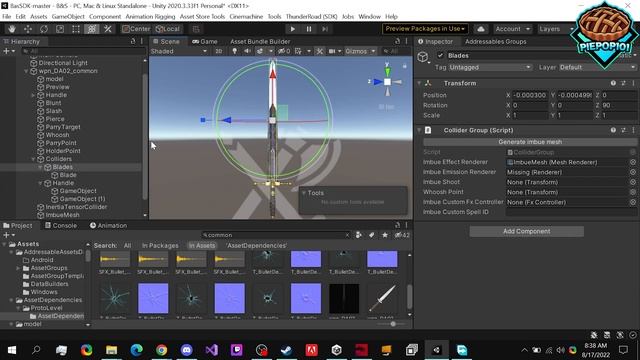The width and height of the screenshot is (640, 360).
Task: Select the Hand tool in the toolbar
Action: (x=12, y=29)
